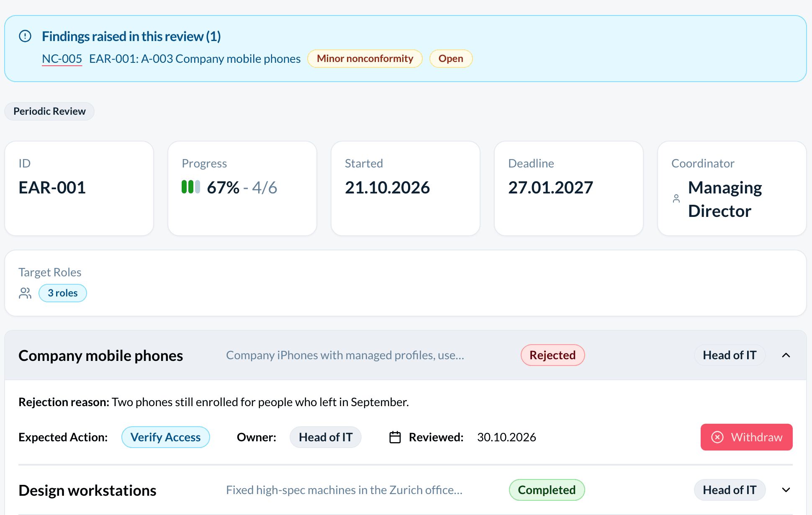Select the Periodic Review tag
Viewport: 812px width, 515px height.
tap(49, 111)
